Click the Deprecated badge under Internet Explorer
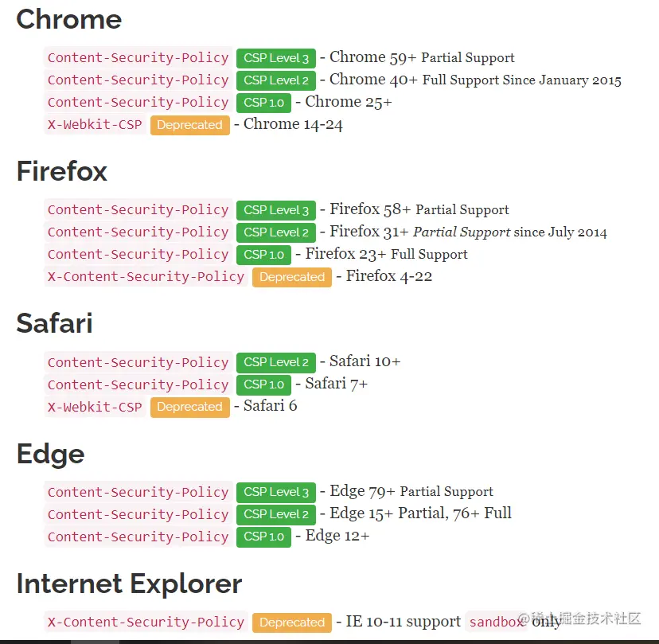Viewport: 659px width, 644px height. click(x=291, y=623)
